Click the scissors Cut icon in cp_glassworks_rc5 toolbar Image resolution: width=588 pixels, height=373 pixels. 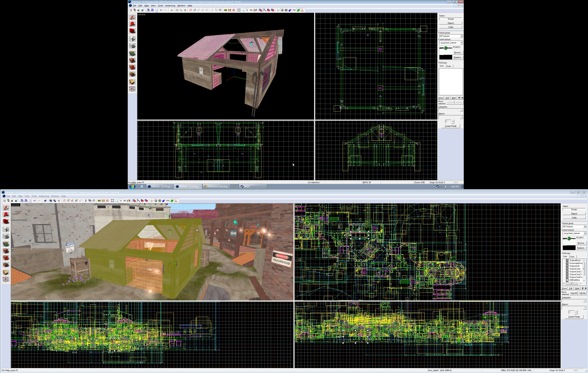(x=86, y=201)
